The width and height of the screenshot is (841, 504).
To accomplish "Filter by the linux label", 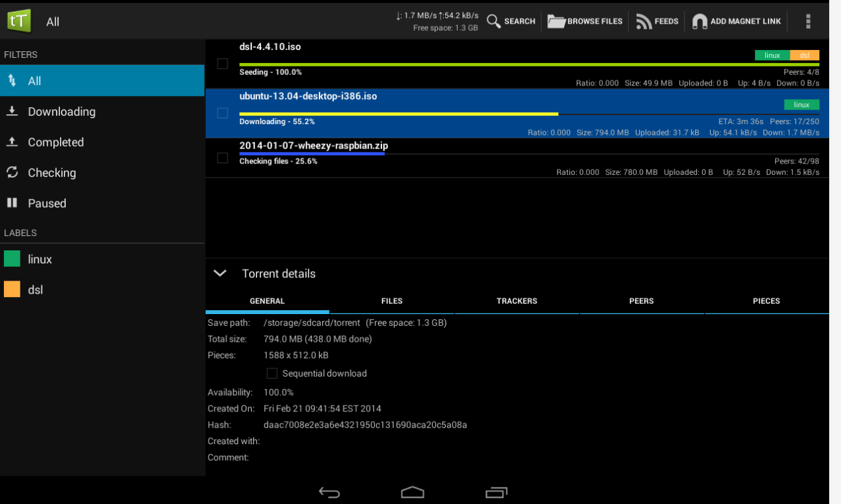I will click(x=102, y=259).
